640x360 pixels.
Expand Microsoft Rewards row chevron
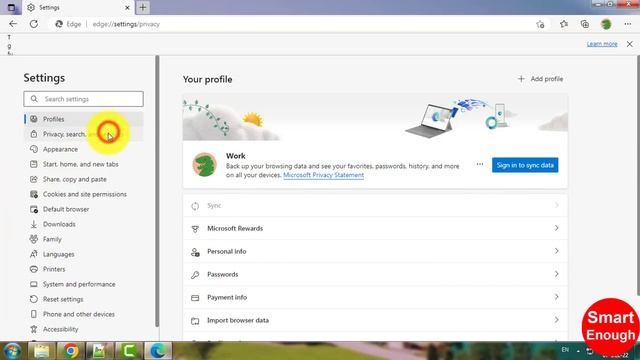tap(556, 228)
